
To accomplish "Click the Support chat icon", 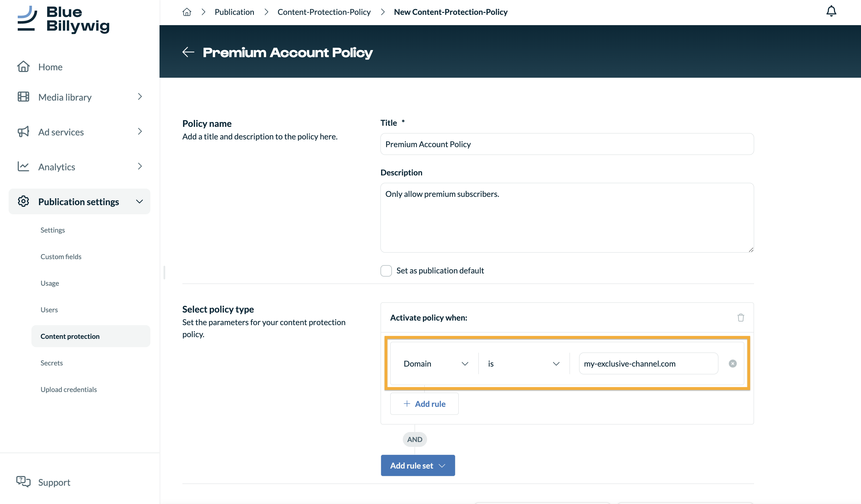I will point(23,482).
